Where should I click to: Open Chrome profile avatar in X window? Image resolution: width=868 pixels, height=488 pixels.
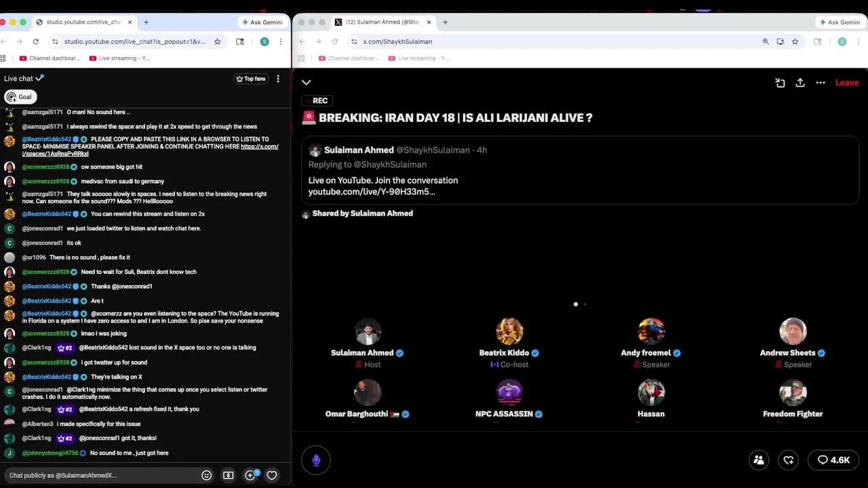842,41
